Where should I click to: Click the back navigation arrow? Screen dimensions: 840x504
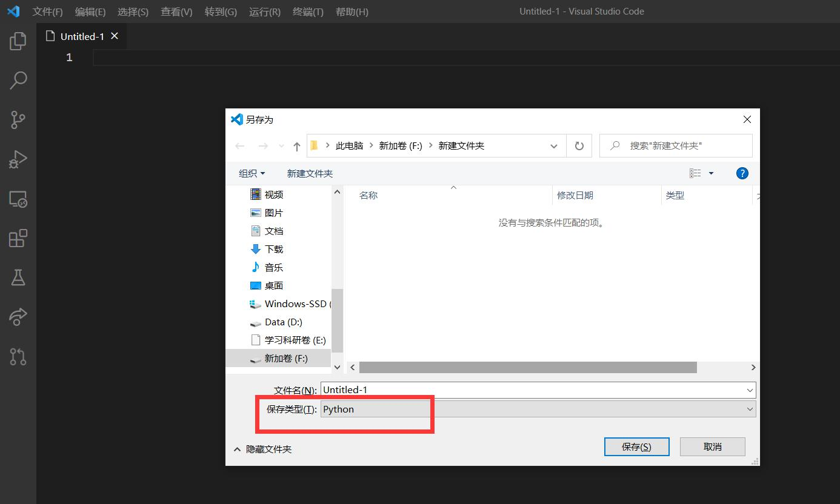[239, 145]
